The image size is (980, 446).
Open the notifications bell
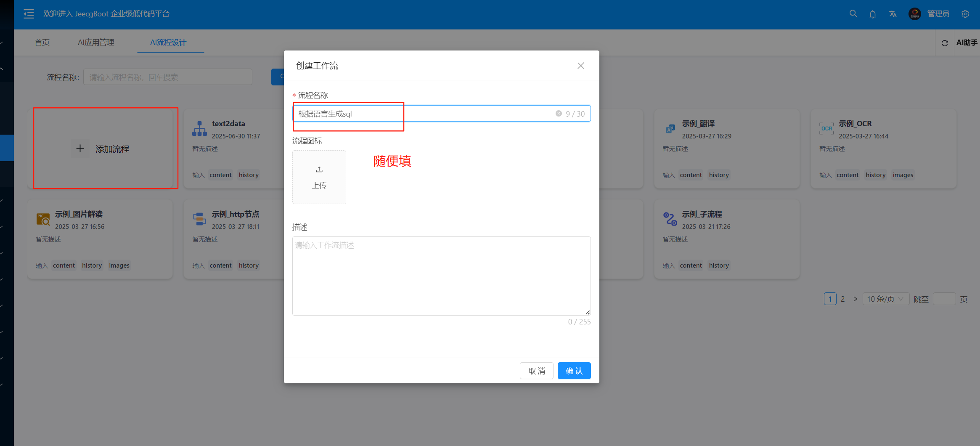[x=873, y=14]
